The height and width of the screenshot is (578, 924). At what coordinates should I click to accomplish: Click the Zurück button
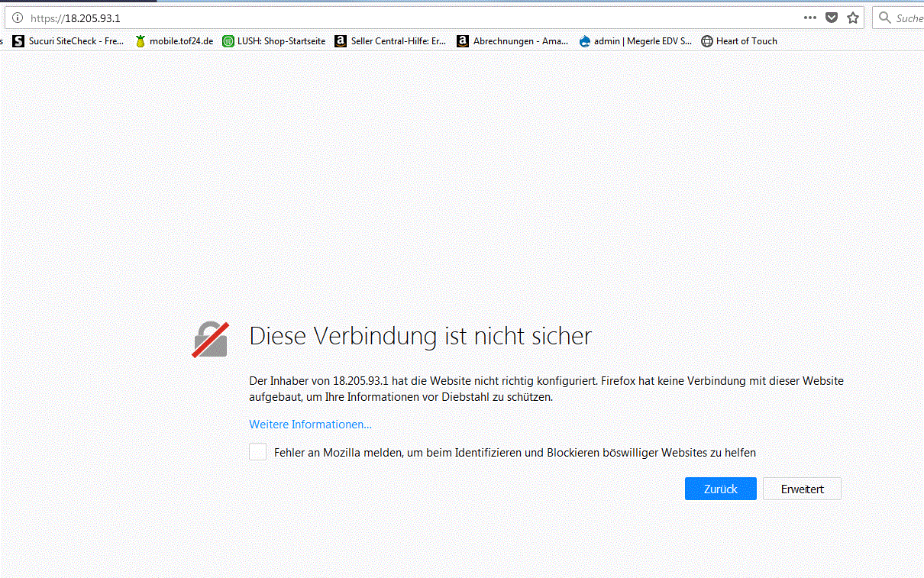(x=721, y=489)
